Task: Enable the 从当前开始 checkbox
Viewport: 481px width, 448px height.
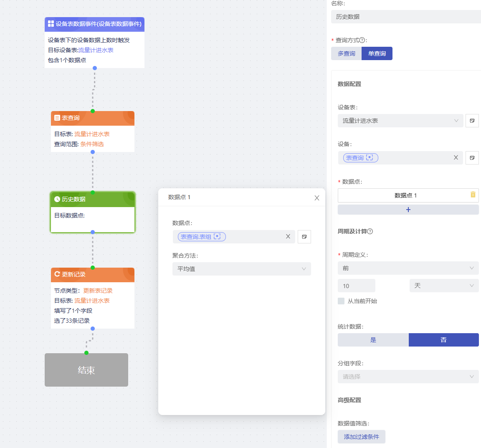Action: coord(341,301)
